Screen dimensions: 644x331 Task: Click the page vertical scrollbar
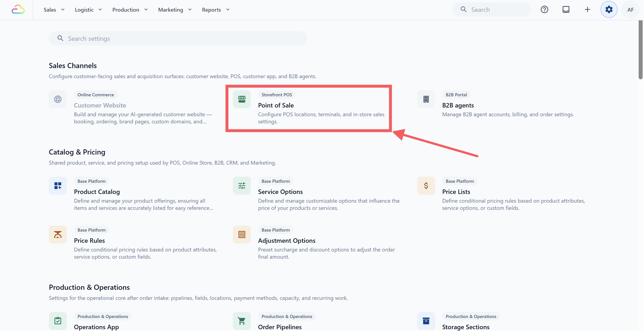(x=640, y=50)
